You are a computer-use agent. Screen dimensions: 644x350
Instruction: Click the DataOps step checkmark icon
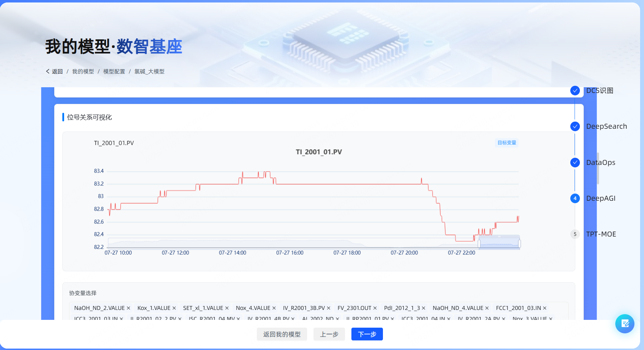(575, 162)
